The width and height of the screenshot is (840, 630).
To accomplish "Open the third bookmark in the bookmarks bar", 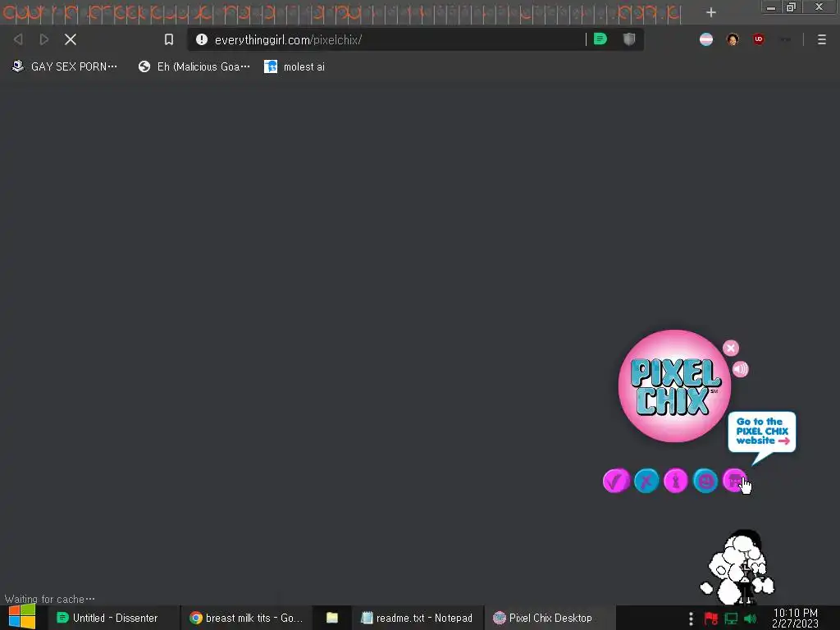I will point(294,66).
